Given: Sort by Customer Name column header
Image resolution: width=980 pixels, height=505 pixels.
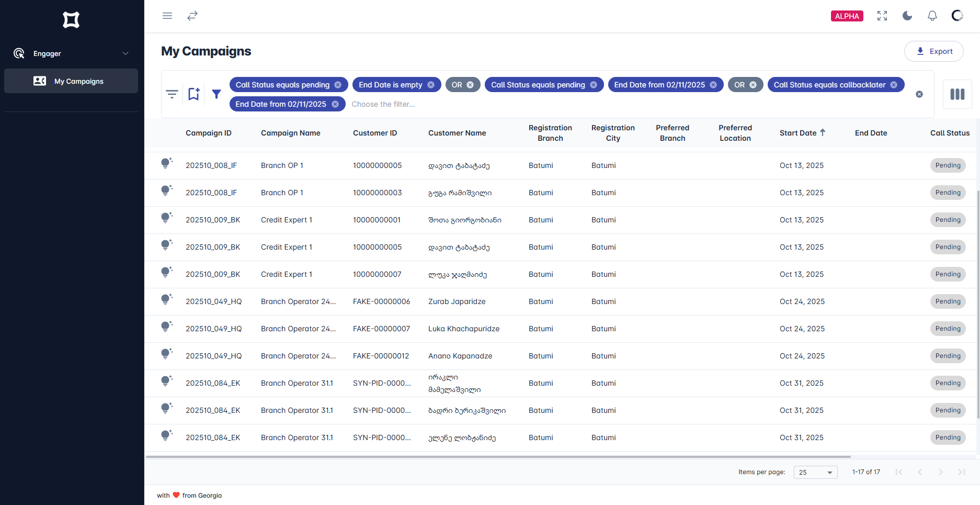Looking at the screenshot, I should tap(457, 133).
